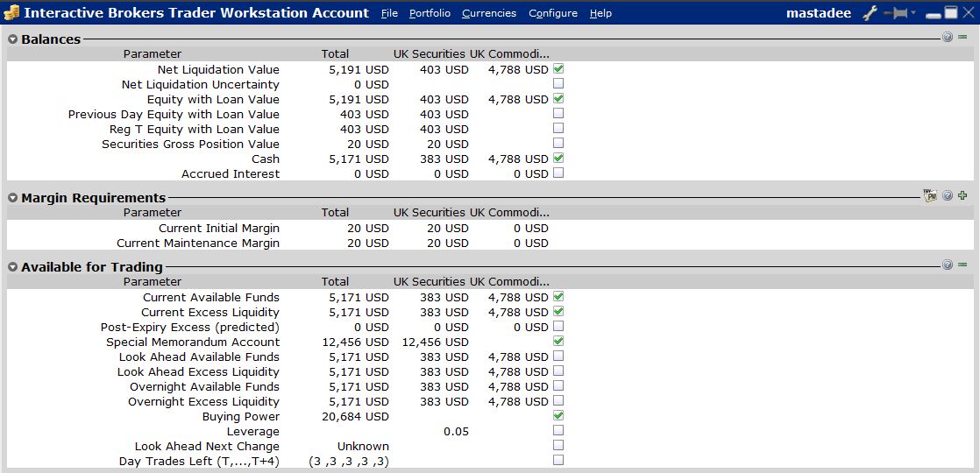
Task: Click the green minus icon in Balances
Action: pos(962,38)
